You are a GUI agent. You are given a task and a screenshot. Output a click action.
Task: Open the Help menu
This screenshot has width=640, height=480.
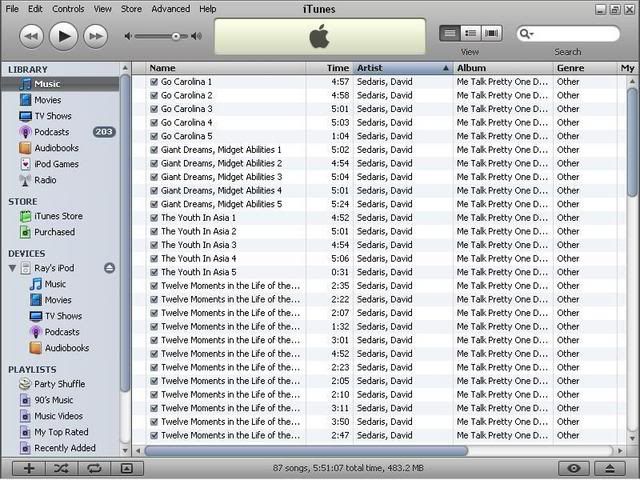[x=207, y=9]
